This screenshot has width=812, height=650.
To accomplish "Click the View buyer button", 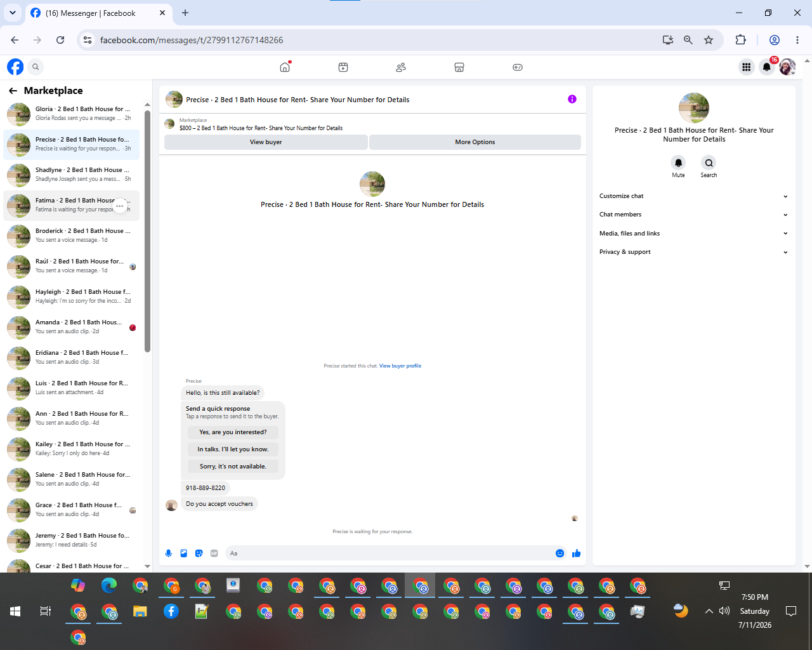I will click(266, 142).
